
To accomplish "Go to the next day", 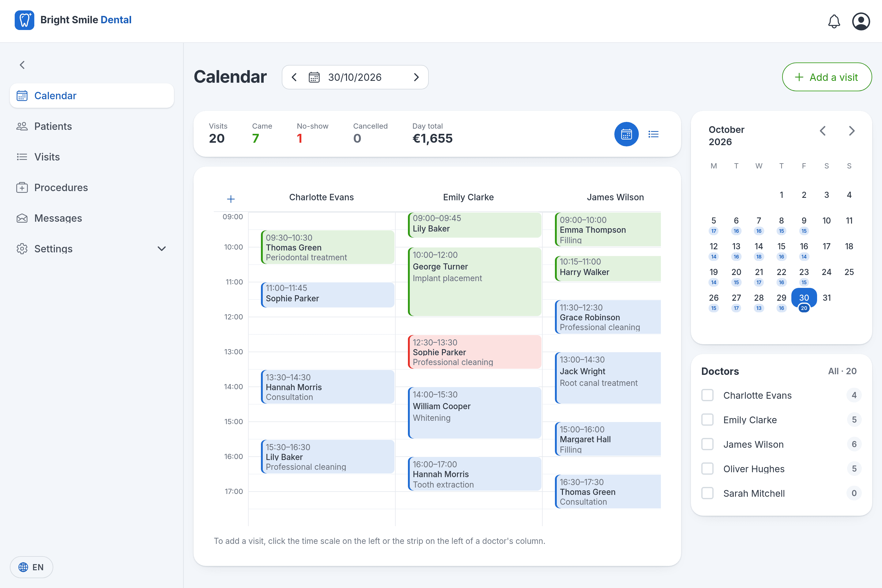I will 416,77.
